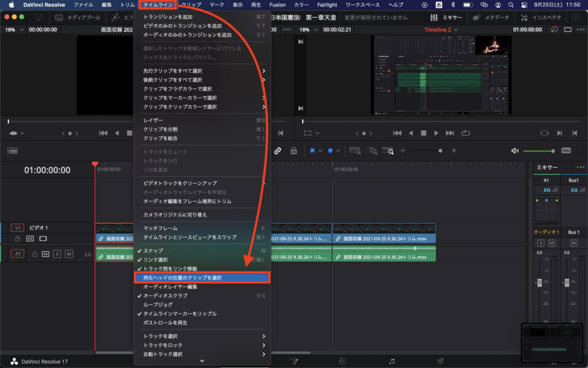Choose マッチフレーム from the menu

(202, 228)
